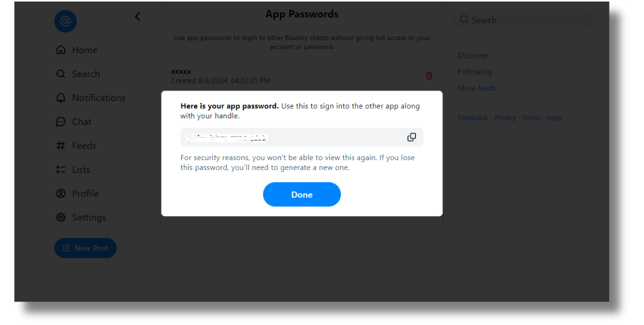Click the generated password text field
Image resolution: width=644 pixels, height=325 pixels.
coord(289,137)
